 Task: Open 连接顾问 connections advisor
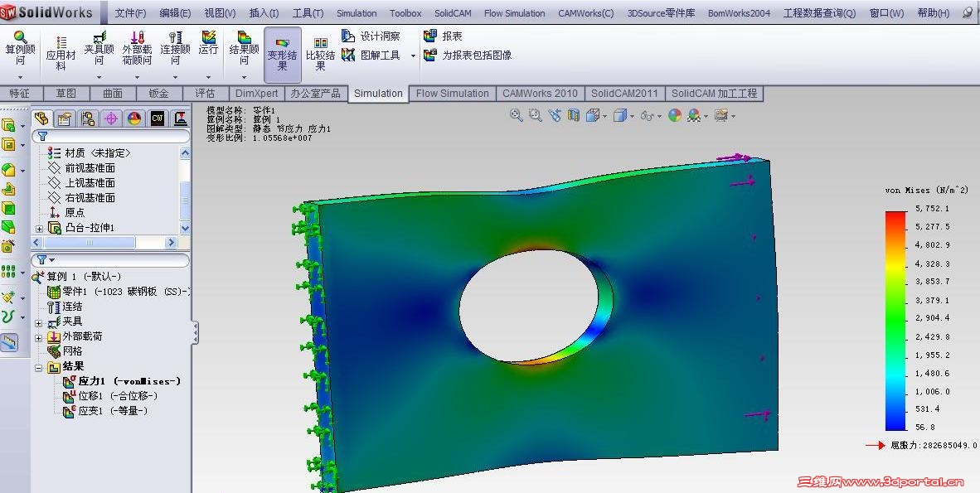(175, 49)
